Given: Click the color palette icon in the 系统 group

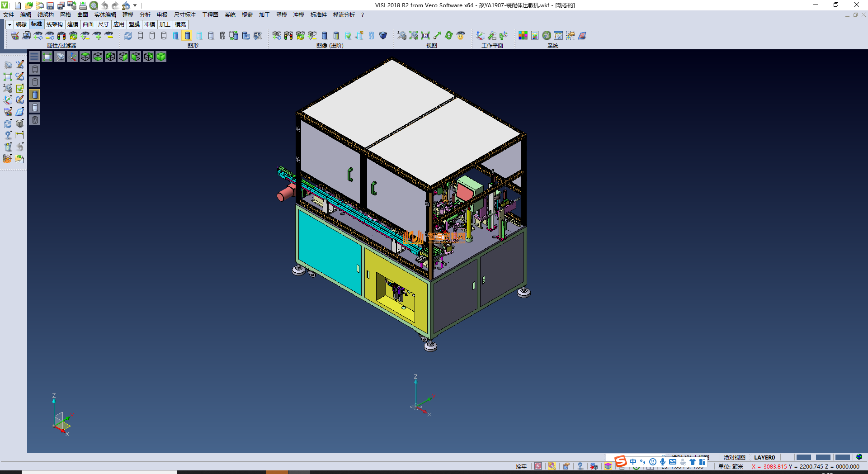Looking at the screenshot, I should [x=523, y=36].
